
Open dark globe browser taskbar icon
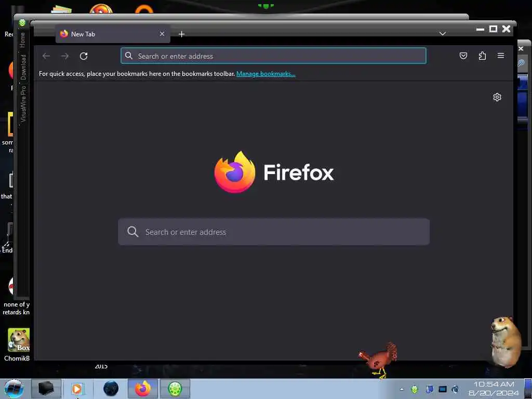(x=111, y=389)
